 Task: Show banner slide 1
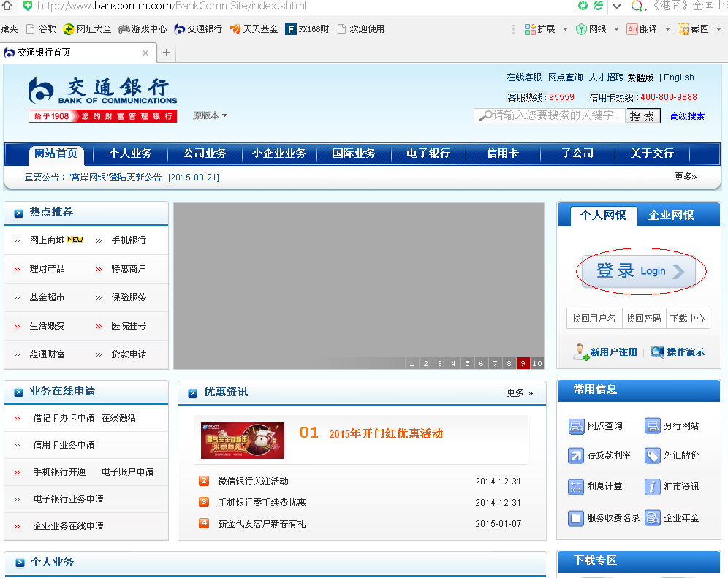pos(412,363)
